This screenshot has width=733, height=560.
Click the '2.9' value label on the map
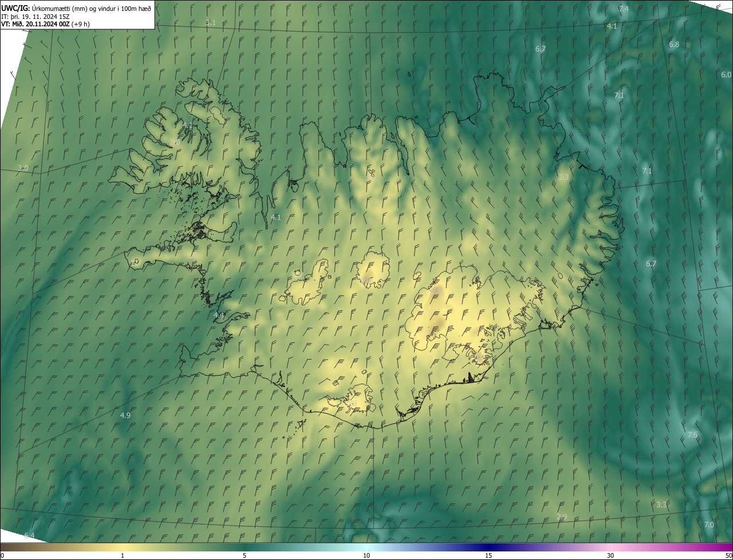tap(562, 517)
